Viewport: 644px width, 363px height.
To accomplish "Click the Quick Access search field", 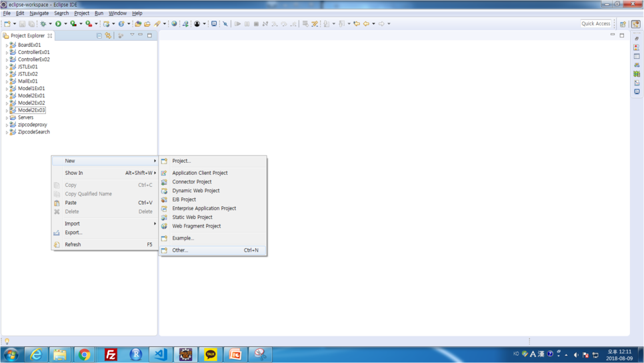I will click(x=595, y=23).
